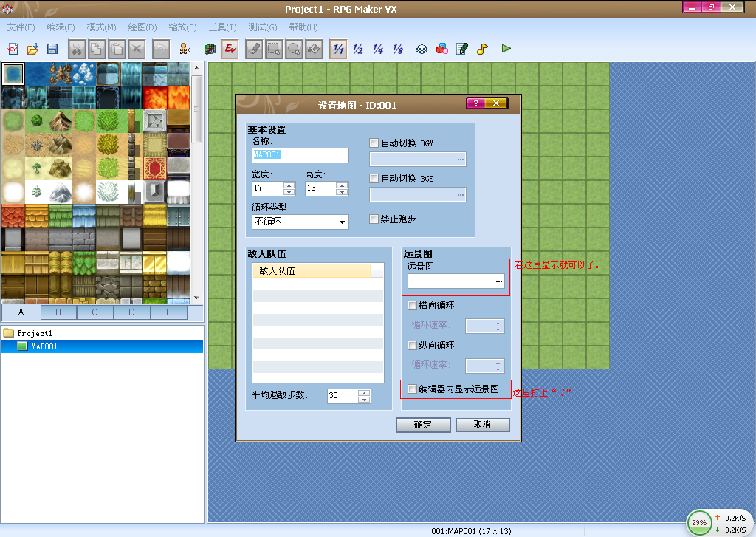Toggle 禁止跑步 checkbox
Screen dimensions: 756x537
(x=374, y=219)
